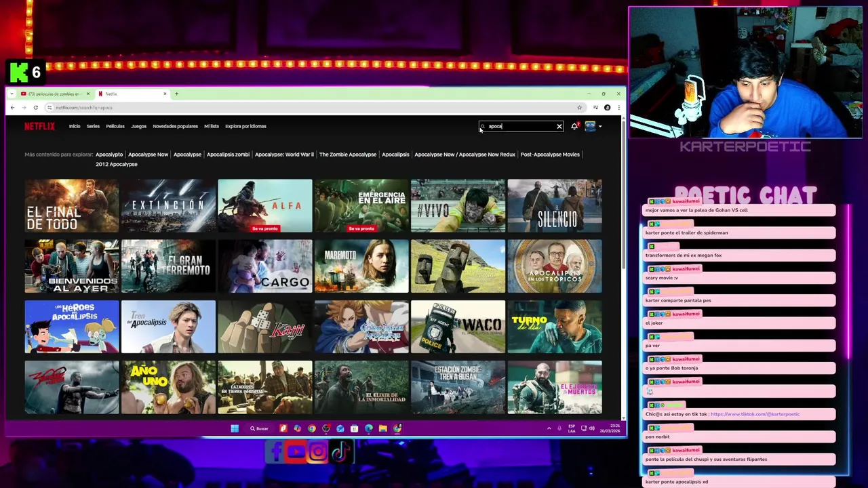Image resolution: width=868 pixels, height=488 pixels.
Task: Open the Windows Start button
Action: (235, 428)
